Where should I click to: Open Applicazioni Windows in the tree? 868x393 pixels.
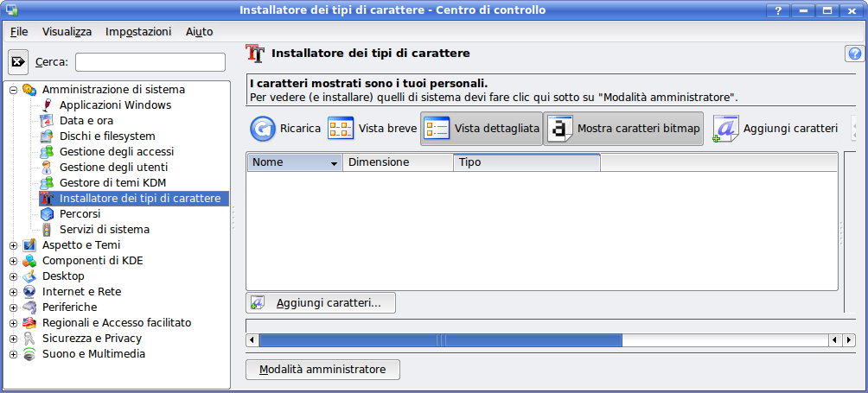coord(115,105)
